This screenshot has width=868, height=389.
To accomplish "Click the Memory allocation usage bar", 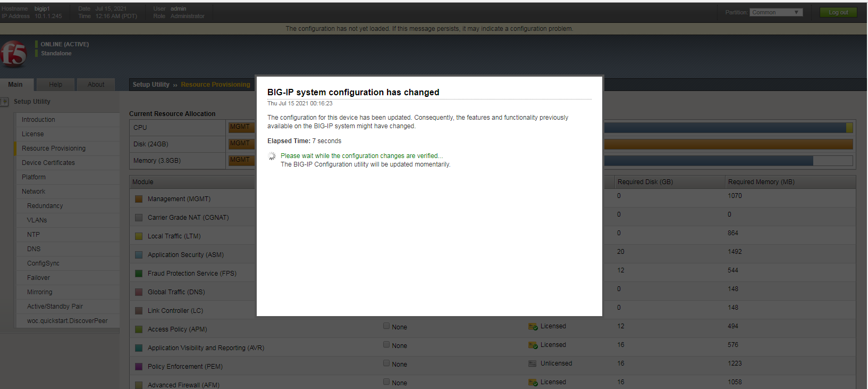I will coord(728,161).
